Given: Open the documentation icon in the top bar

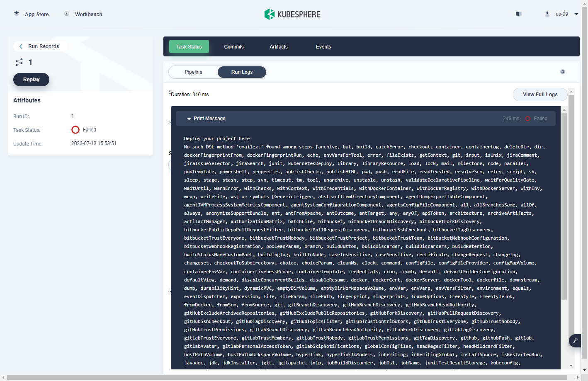Looking at the screenshot, I should (x=518, y=14).
